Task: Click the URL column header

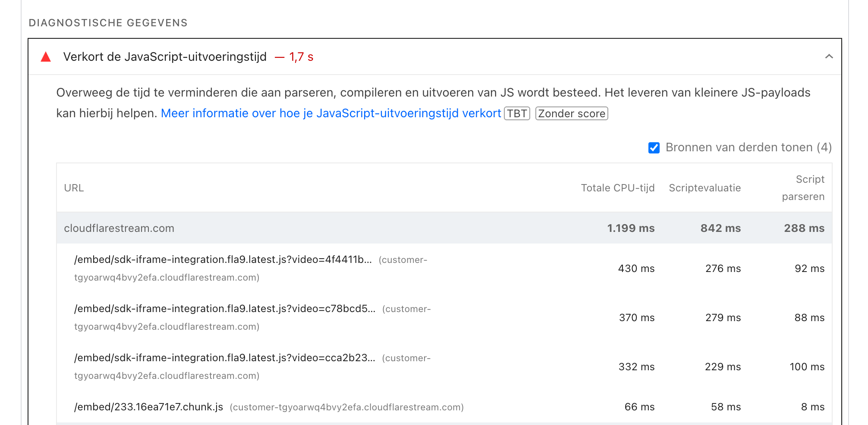Action: [73, 187]
